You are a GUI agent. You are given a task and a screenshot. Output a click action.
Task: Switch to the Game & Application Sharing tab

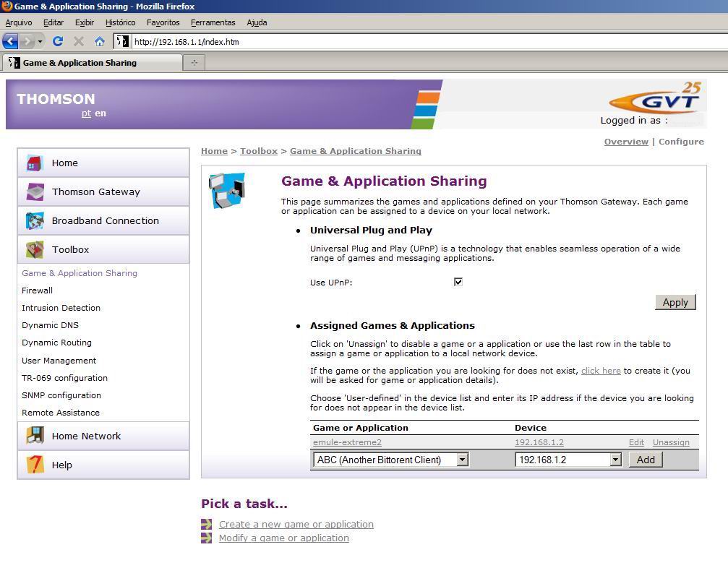click(x=87, y=63)
